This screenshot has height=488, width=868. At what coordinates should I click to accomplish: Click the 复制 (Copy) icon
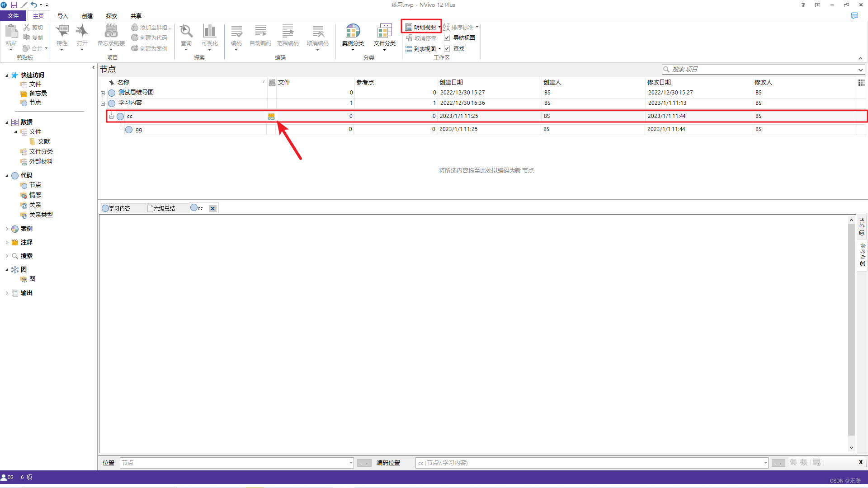27,38
